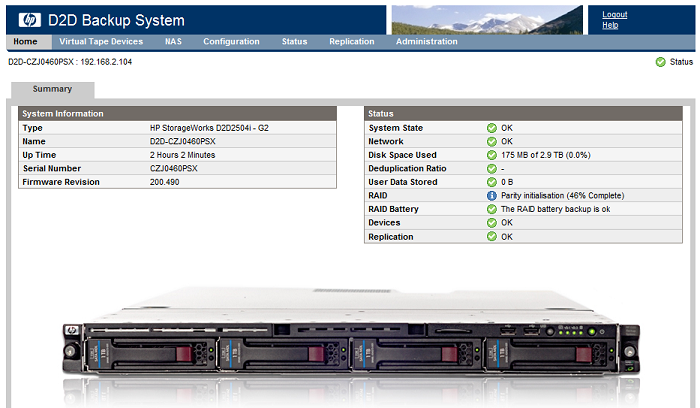Click the device ID and IP address text
The width and height of the screenshot is (700, 408).
coord(70,62)
